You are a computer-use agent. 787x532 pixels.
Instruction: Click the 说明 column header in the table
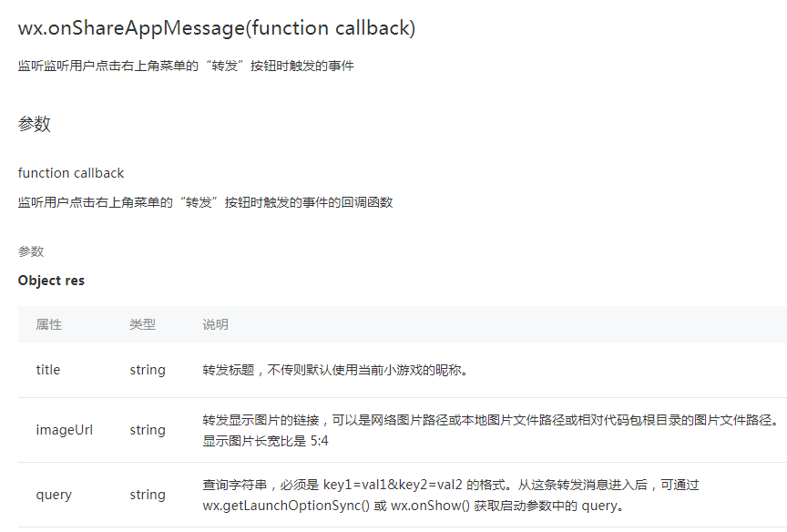click(x=215, y=324)
